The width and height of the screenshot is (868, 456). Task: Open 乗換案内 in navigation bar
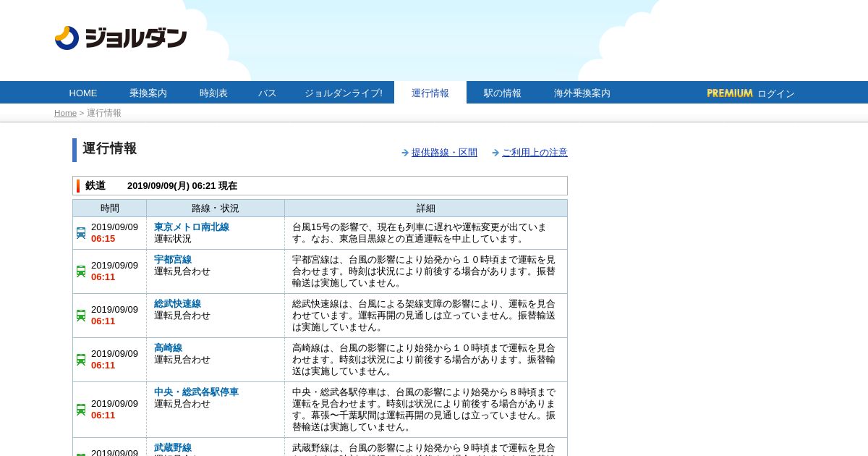pos(148,93)
